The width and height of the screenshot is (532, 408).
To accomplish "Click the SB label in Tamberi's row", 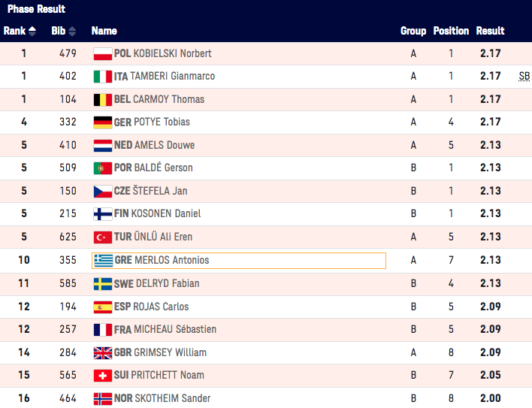I will coord(524,77).
